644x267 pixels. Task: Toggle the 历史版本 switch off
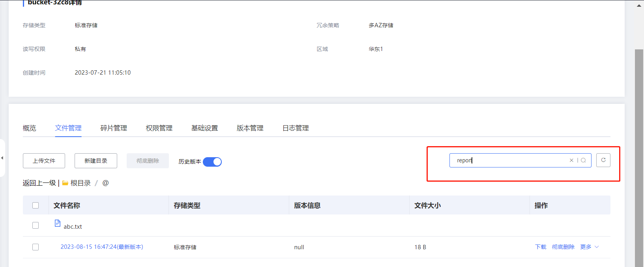click(x=212, y=162)
